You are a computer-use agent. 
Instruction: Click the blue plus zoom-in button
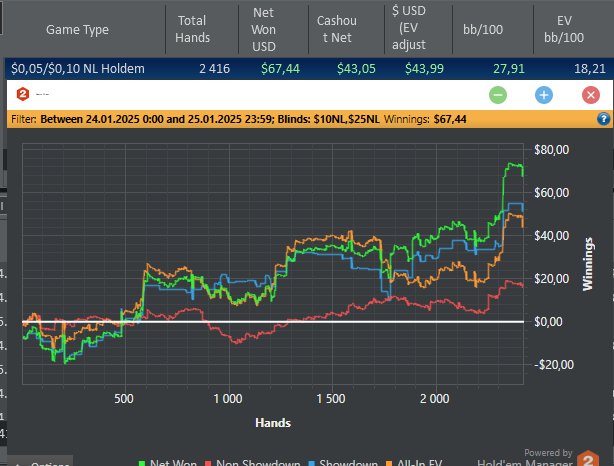[x=544, y=95]
